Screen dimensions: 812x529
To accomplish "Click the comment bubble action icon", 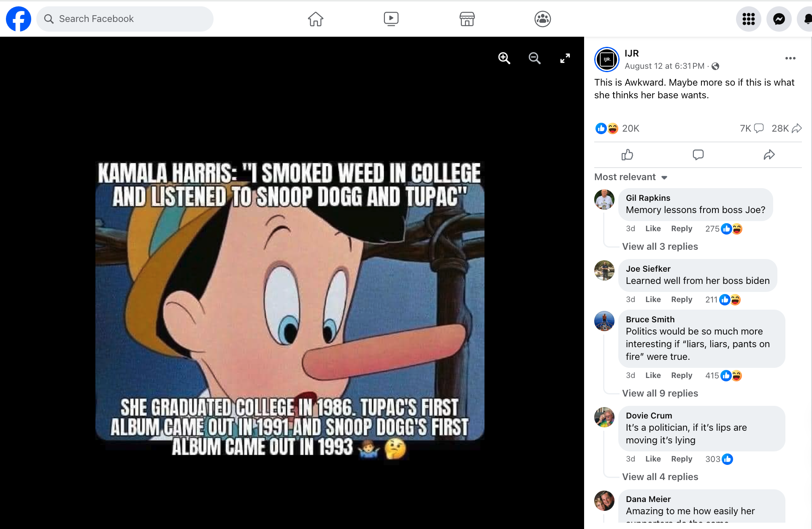I will [x=698, y=155].
